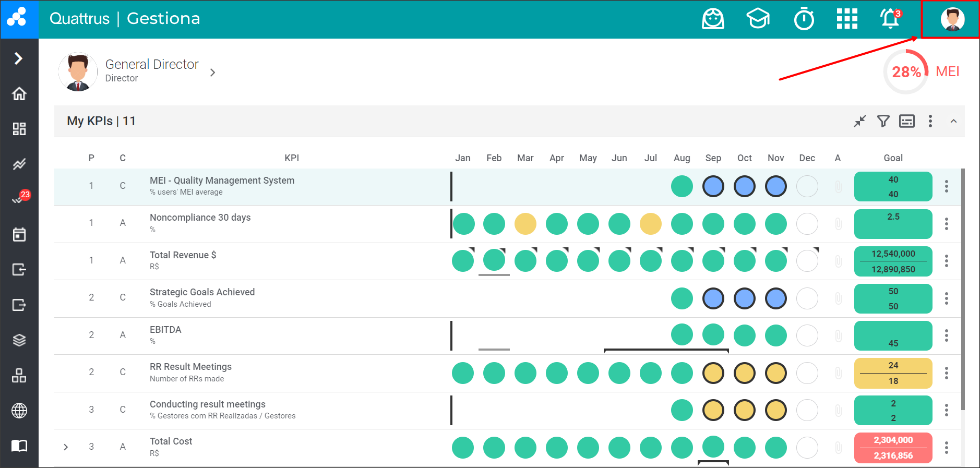Click the yellow March circle for Noncompliance

click(525, 224)
